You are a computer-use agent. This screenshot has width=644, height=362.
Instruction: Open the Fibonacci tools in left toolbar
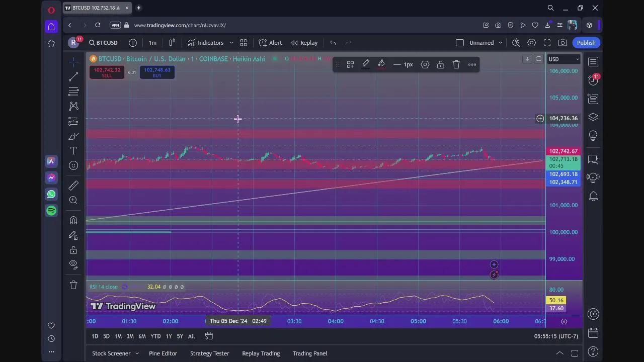73,92
